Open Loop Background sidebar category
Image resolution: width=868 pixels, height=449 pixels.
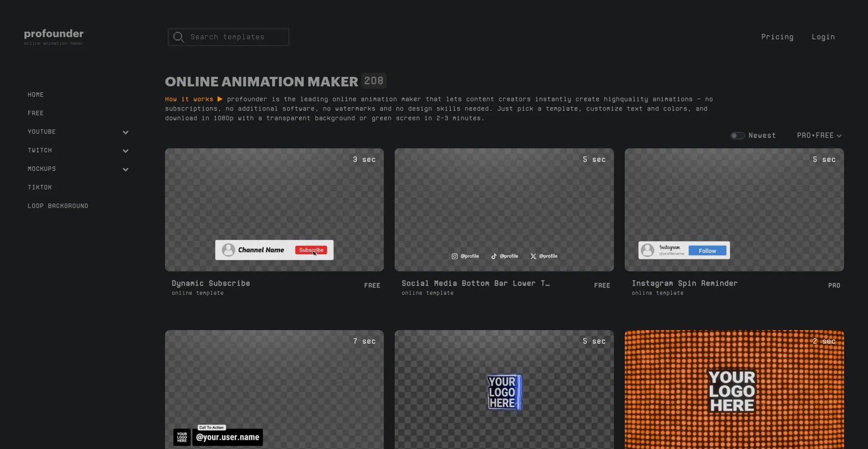coord(58,206)
